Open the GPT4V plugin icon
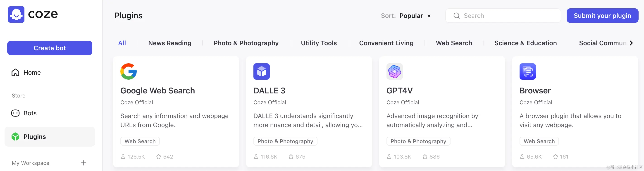 point(394,71)
